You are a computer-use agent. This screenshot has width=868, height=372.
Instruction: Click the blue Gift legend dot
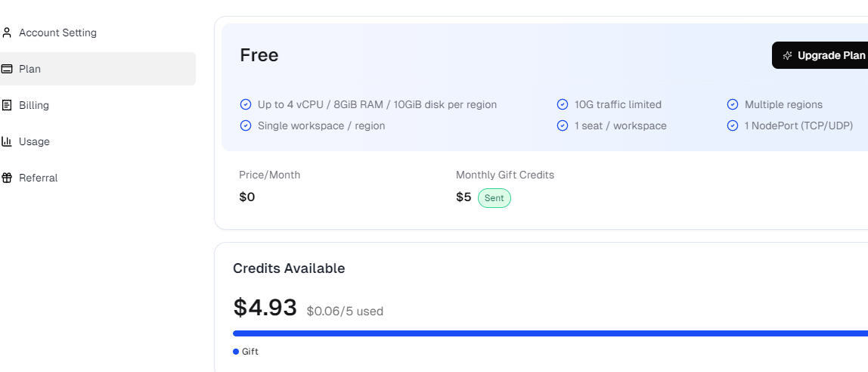pyautogui.click(x=236, y=352)
